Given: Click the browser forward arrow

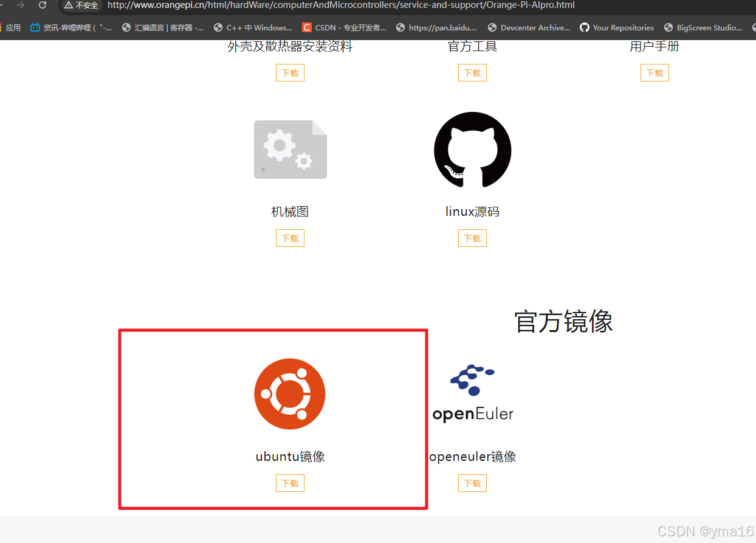Looking at the screenshot, I should coord(20,5).
